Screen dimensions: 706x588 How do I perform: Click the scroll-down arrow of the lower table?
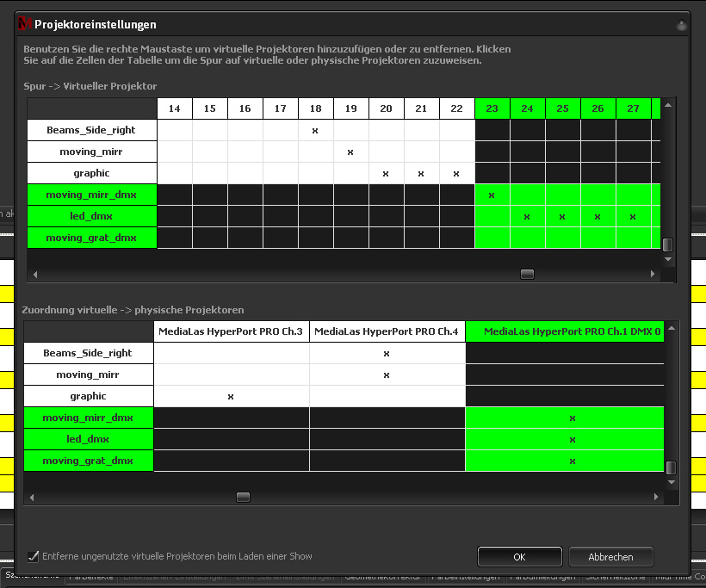672,482
